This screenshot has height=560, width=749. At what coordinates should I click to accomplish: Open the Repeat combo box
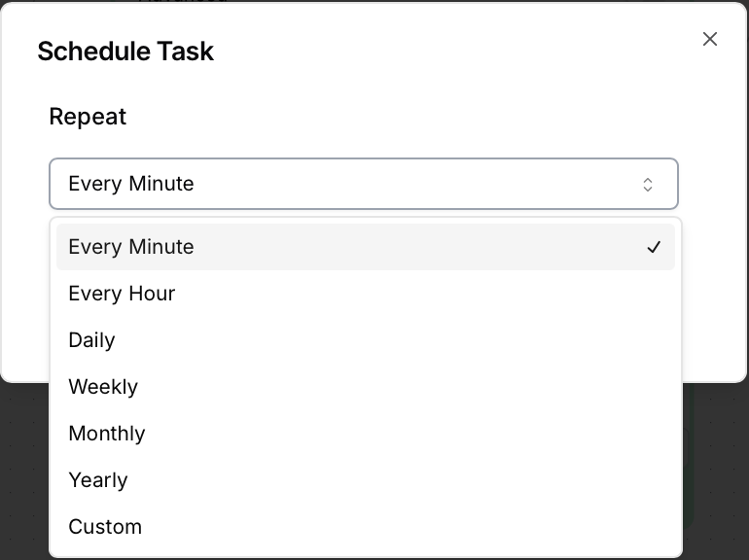pyautogui.click(x=363, y=184)
